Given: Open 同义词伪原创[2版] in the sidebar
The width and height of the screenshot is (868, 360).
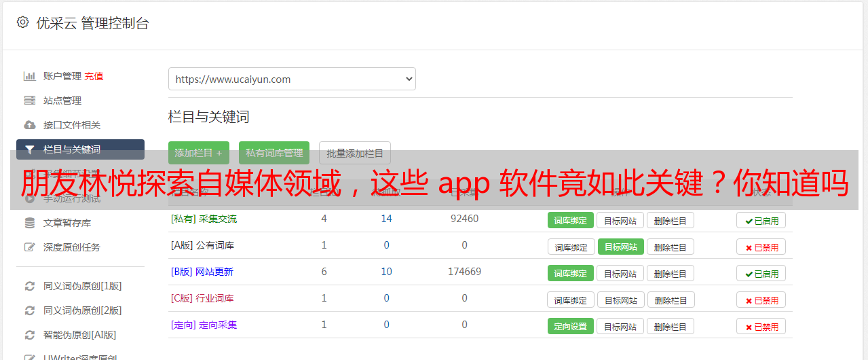Looking at the screenshot, I should coord(83,310).
